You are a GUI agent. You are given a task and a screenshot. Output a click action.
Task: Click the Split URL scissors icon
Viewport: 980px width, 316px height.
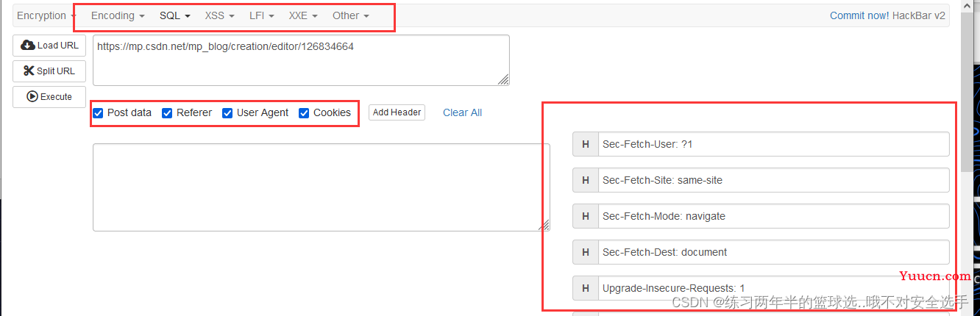tap(29, 71)
